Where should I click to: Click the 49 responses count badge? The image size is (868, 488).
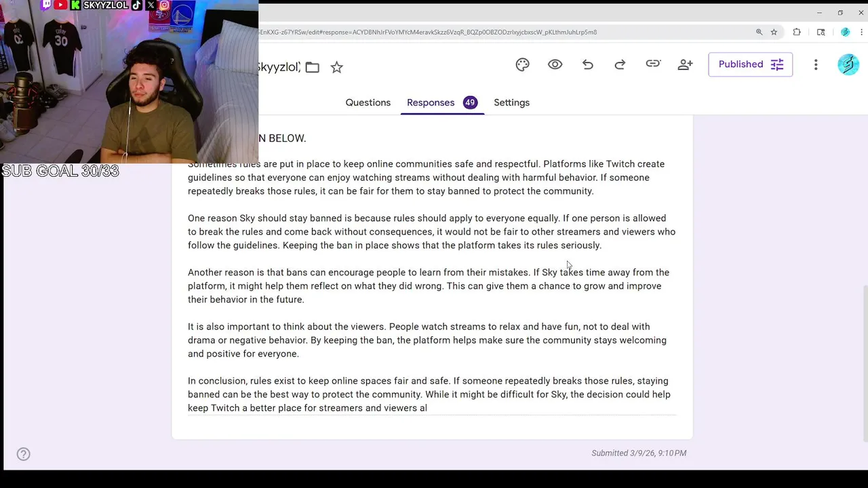[x=470, y=102]
